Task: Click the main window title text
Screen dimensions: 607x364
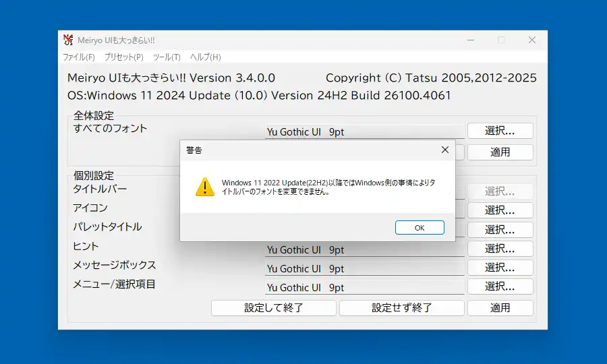Action: pos(116,40)
